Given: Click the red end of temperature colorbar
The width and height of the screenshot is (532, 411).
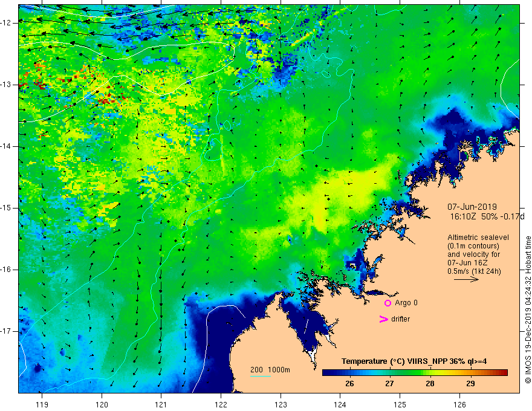Looking at the screenshot, I should [x=504, y=373].
